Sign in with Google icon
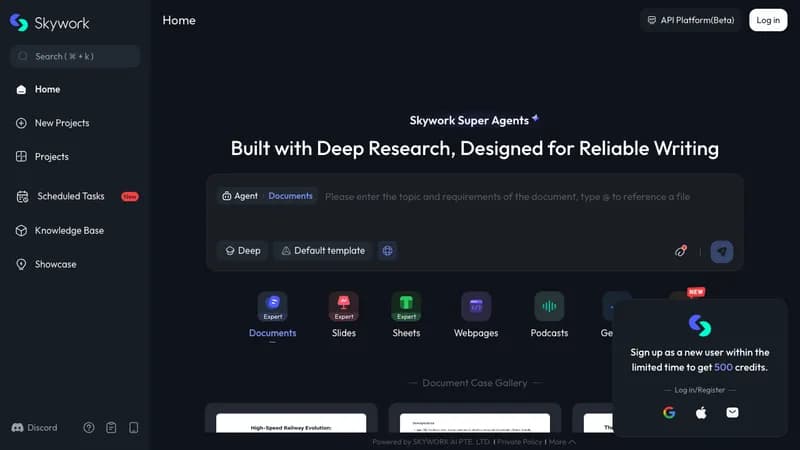 (669, 412)
